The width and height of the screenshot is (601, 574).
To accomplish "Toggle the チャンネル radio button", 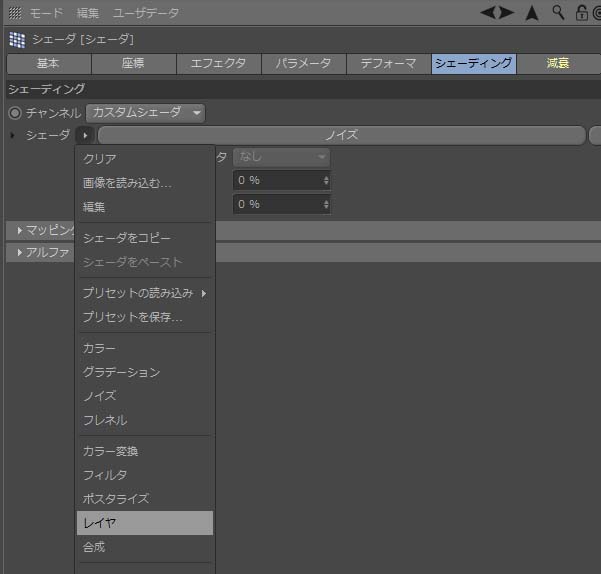I will (15, 113).
